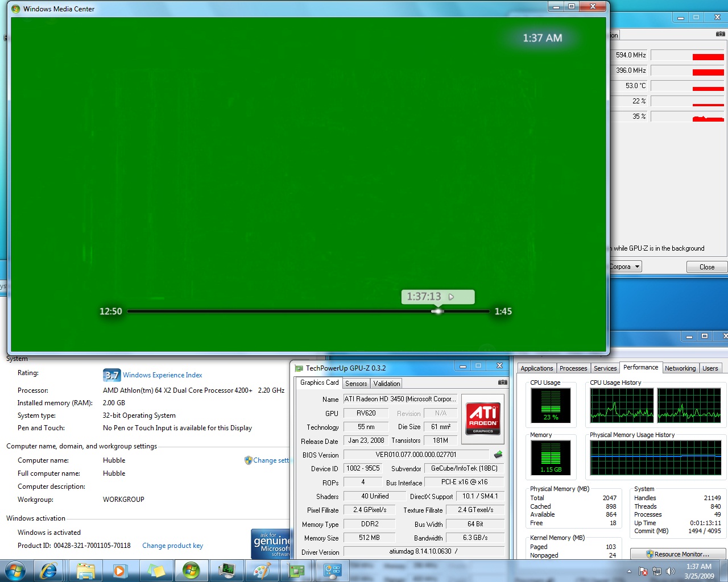Switch to GPU-Z taskbar button
This screenshot has height=582, width=728.
pyautogui.click(x=296, y=571)
